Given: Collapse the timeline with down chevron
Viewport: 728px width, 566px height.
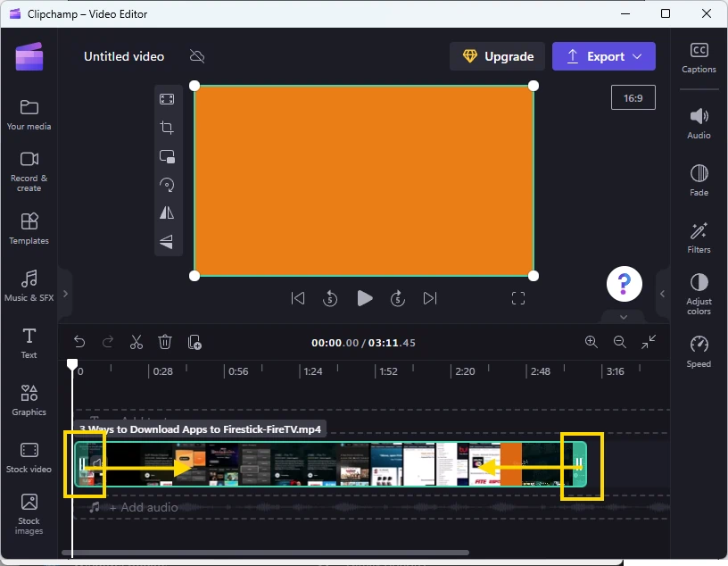Looking at the screenshot, I should (x=624, y=317).
